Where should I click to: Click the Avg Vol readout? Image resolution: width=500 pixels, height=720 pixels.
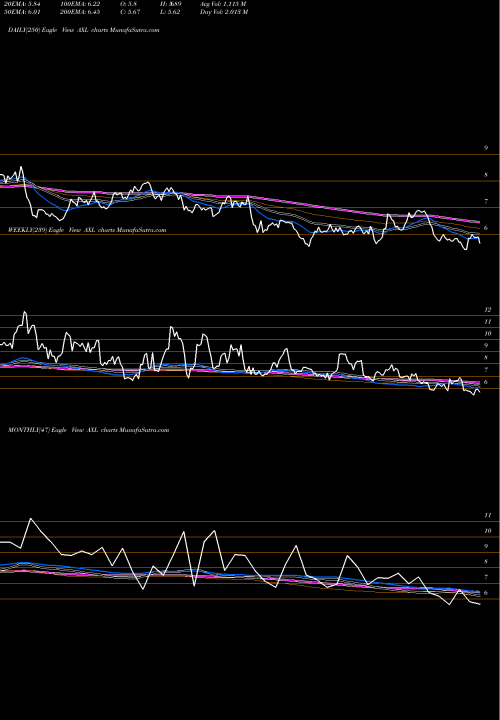224,4
